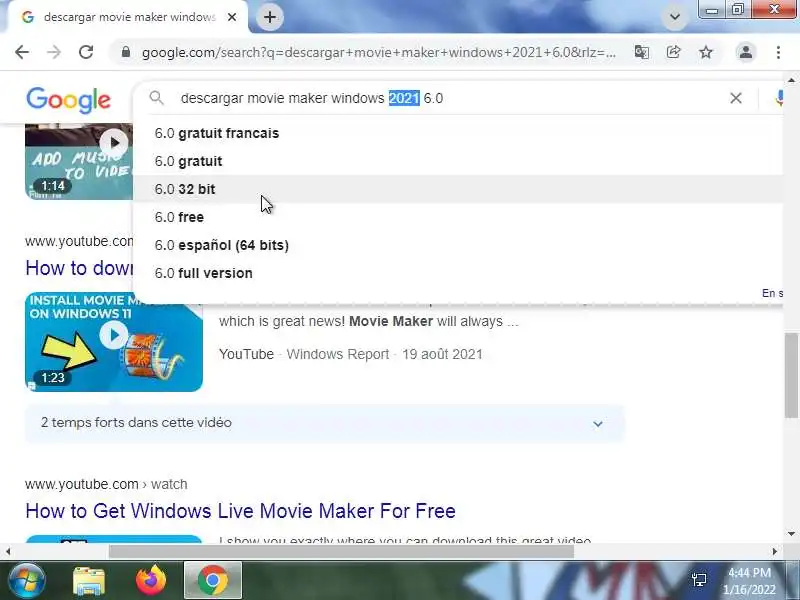Clear the Google search box text

click(x=736, y=98)
